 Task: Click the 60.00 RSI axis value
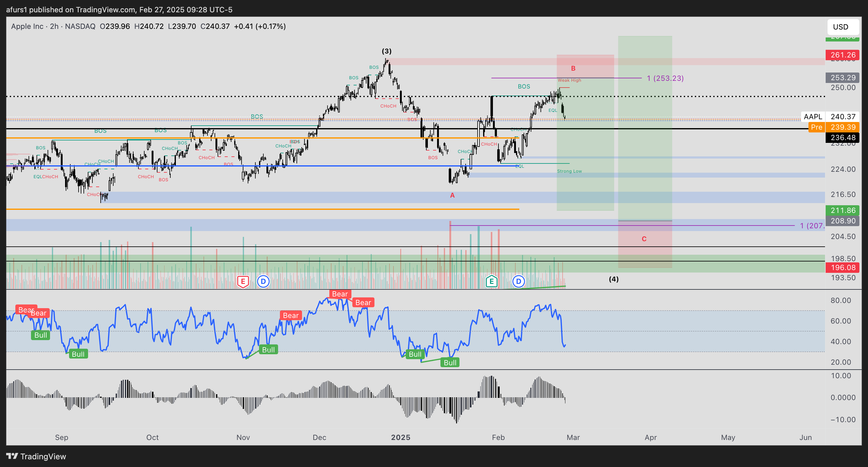point(841,321)
